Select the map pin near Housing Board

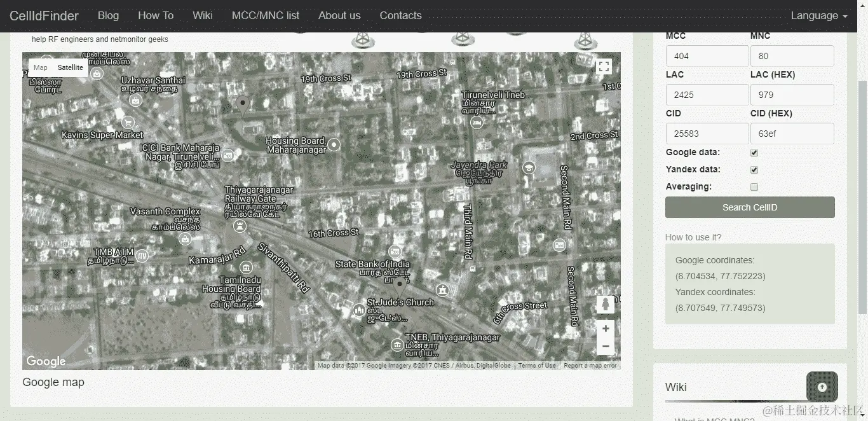click(242, 106)
